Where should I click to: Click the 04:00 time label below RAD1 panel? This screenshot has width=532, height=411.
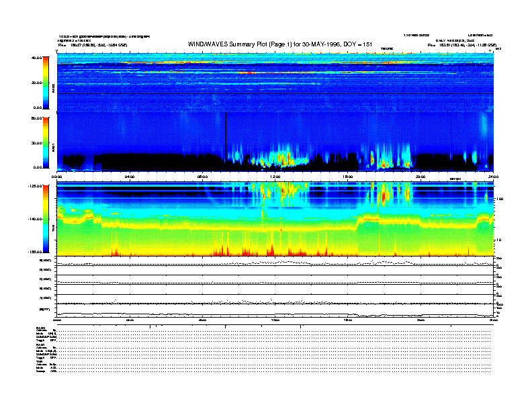click(x=130, y=177)
